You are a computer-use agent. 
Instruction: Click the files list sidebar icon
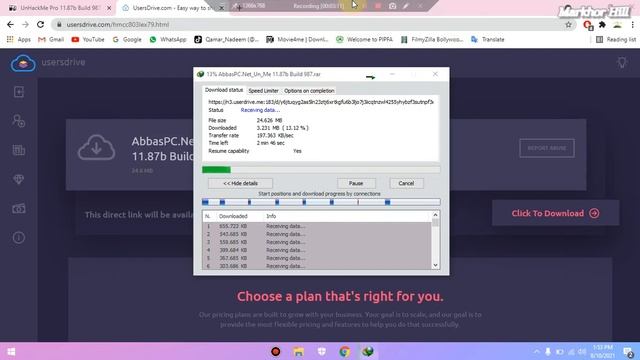pos(19,150)
